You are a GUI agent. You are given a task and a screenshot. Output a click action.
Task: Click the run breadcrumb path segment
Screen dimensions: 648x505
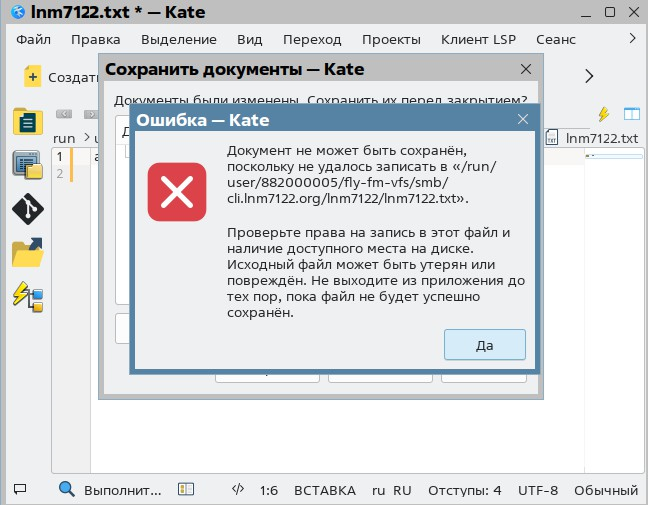pyautogui.click(x=64, y=138)
